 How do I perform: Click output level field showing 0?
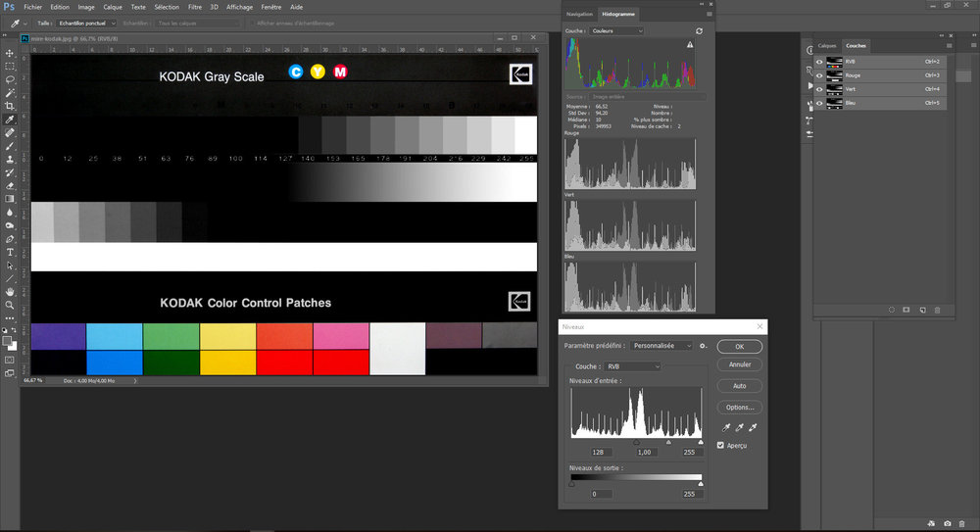click(602, 494)
